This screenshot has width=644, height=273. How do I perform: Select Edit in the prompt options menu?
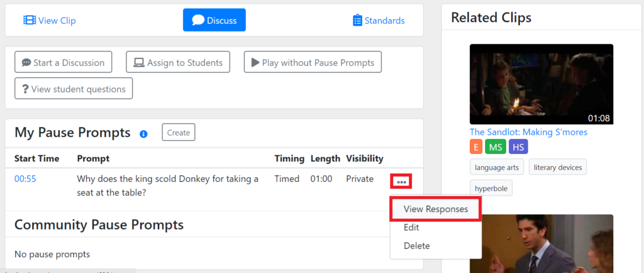(x=411, y=228)
